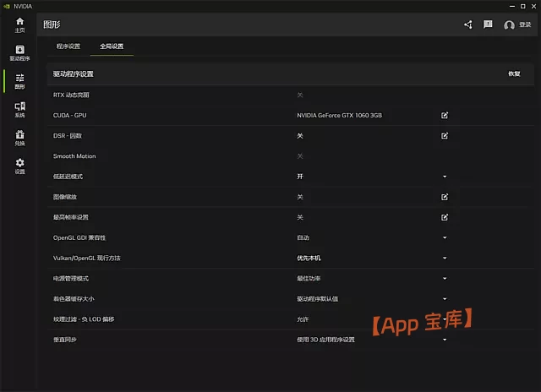Click the 最佳功率 value
The image size is (541, 392).
coord(309,278)
